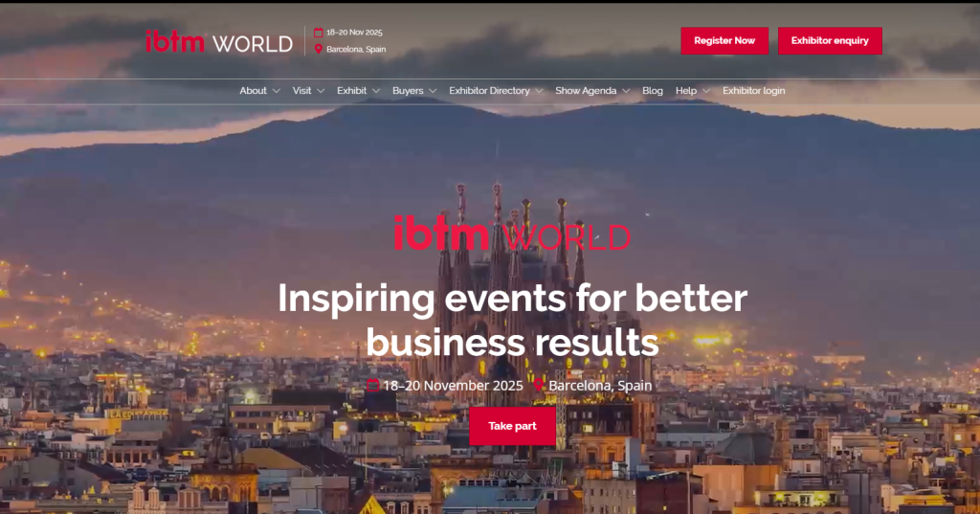This screenshot has height=514, width=980.
Task: Select the Exhibitor Directory menu item
Action: pos(489,91)
